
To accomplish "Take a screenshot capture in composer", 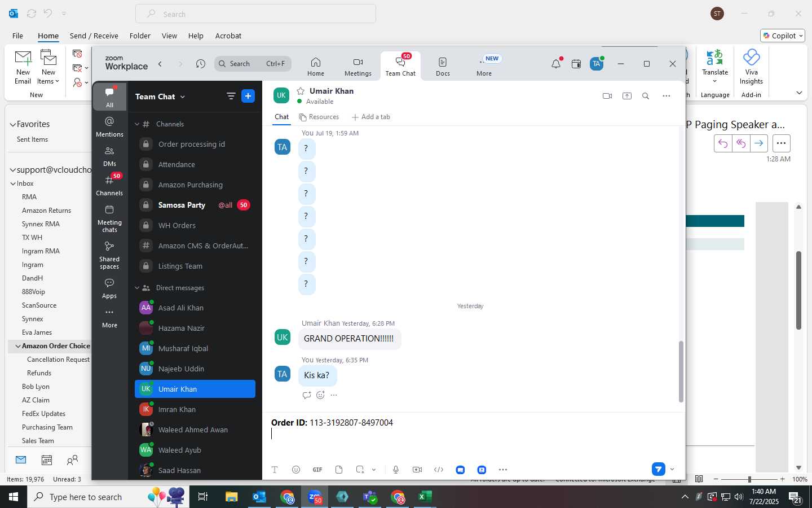I will (x=360, y=470).
